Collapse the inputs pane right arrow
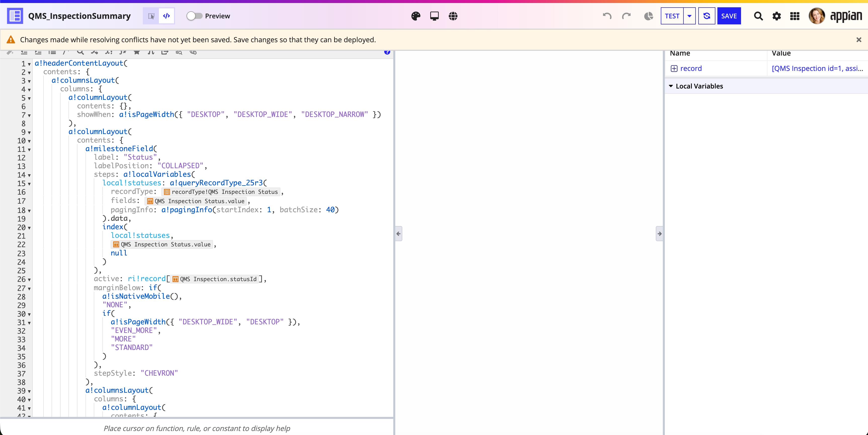Viewport: 868px width, 435px height. [x=660, y=234]
